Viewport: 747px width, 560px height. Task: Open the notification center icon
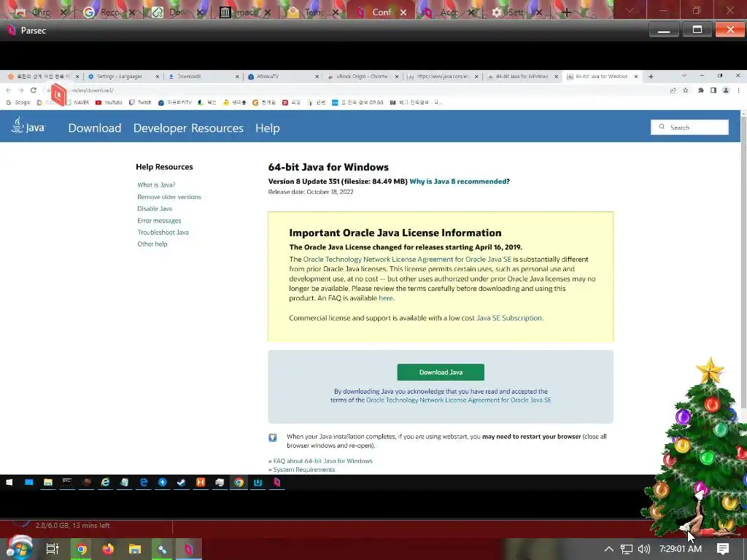pyautogui.click(x=723, y=549)
